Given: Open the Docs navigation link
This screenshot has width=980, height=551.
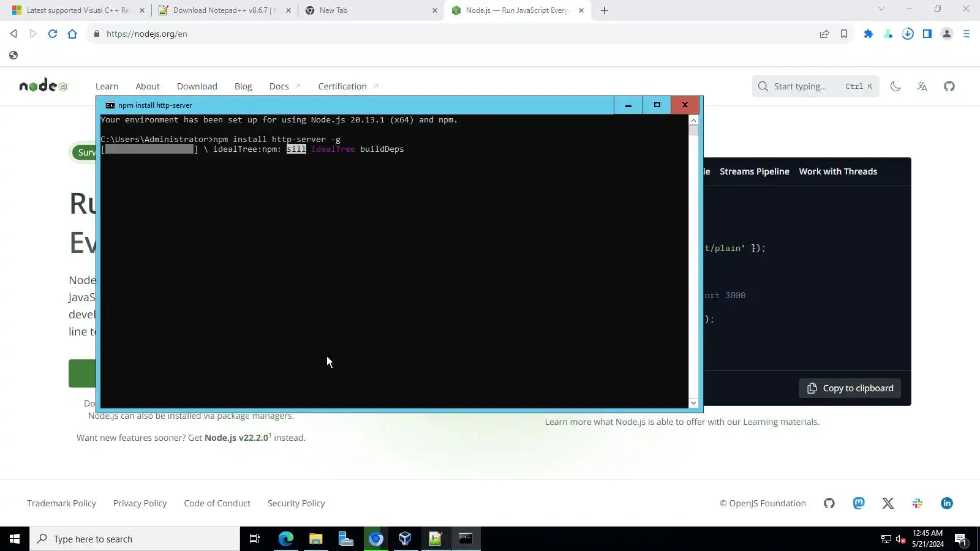Looking at the screenshot, I should click(x=285, y=86).
